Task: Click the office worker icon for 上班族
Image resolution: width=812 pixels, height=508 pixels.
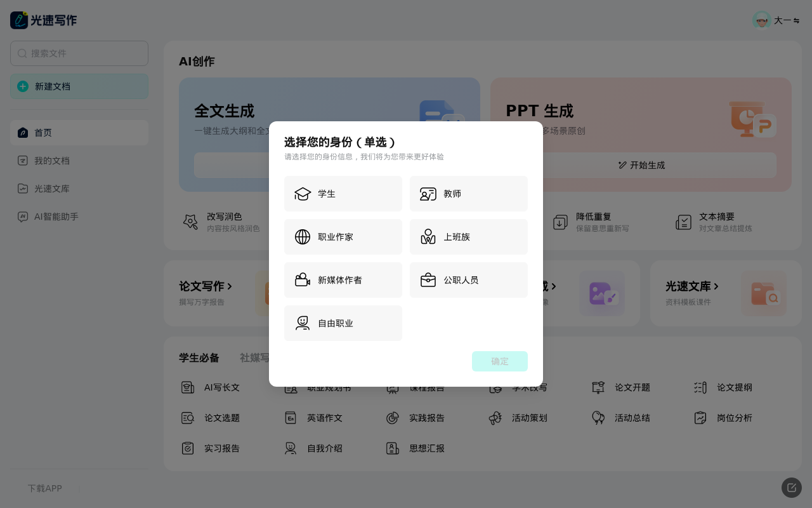Action: point(428,237)
